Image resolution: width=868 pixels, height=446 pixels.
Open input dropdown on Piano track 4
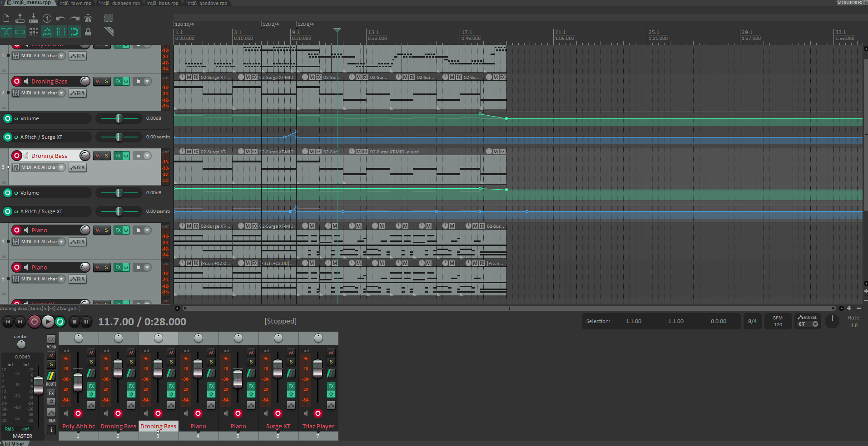coord(147,230)
